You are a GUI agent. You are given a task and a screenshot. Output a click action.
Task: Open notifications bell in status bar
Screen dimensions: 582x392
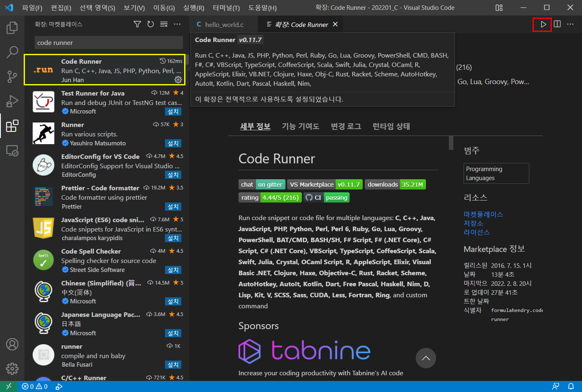pyautogui.click(x=571, y=386)
